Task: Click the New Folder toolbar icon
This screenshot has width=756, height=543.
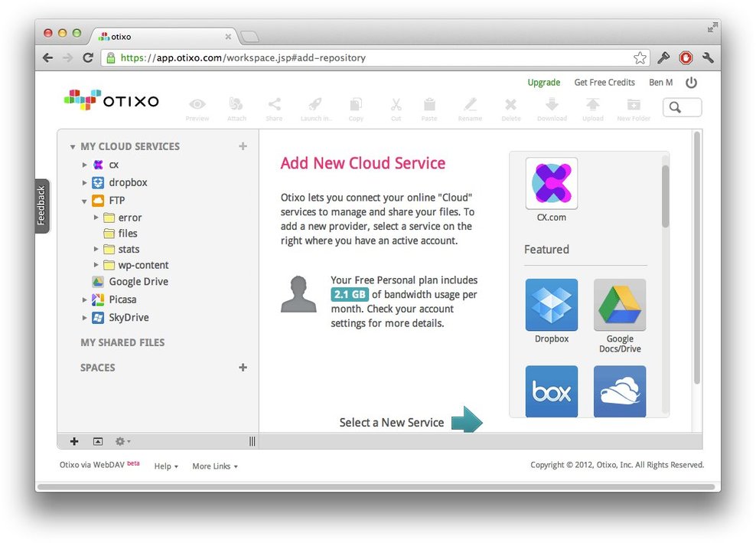Action: coord(634,104)
